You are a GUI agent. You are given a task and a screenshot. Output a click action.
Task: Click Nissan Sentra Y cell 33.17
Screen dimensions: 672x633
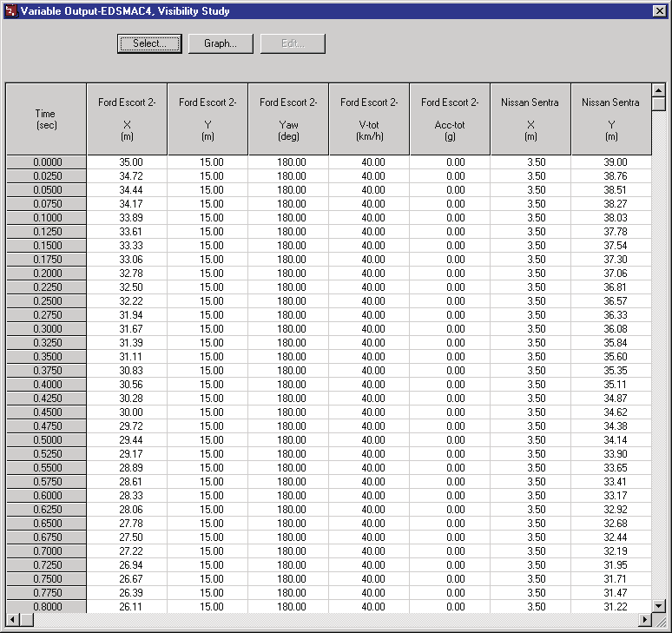point(611,496)
